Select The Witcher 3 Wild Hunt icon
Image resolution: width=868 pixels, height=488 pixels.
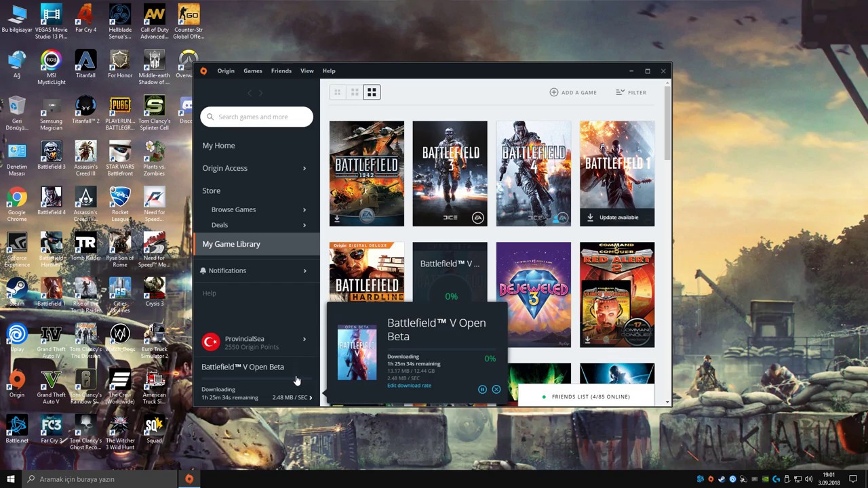(120, 434)
